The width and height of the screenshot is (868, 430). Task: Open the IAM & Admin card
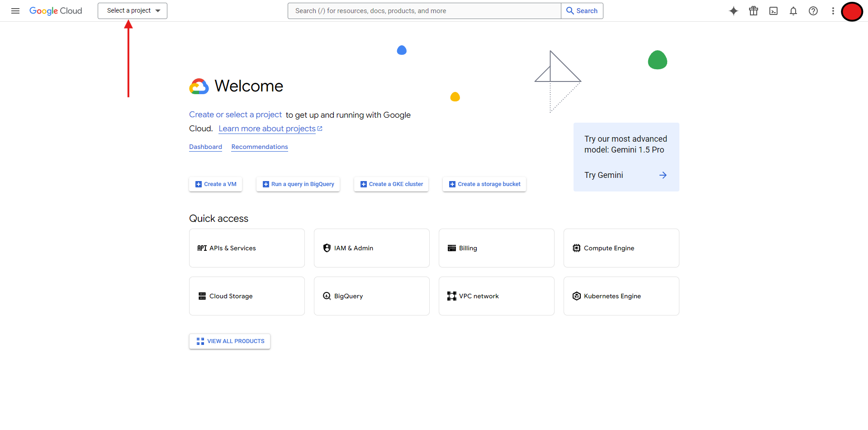372,248
